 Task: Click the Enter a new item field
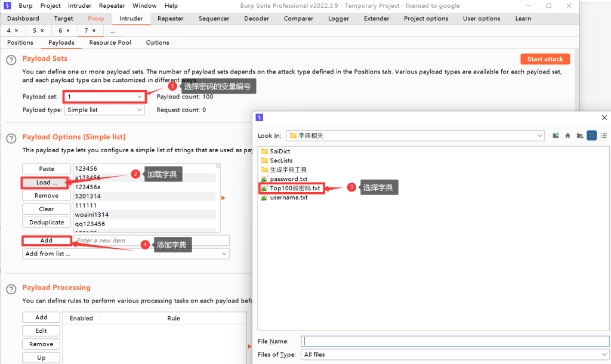(151, 240)
